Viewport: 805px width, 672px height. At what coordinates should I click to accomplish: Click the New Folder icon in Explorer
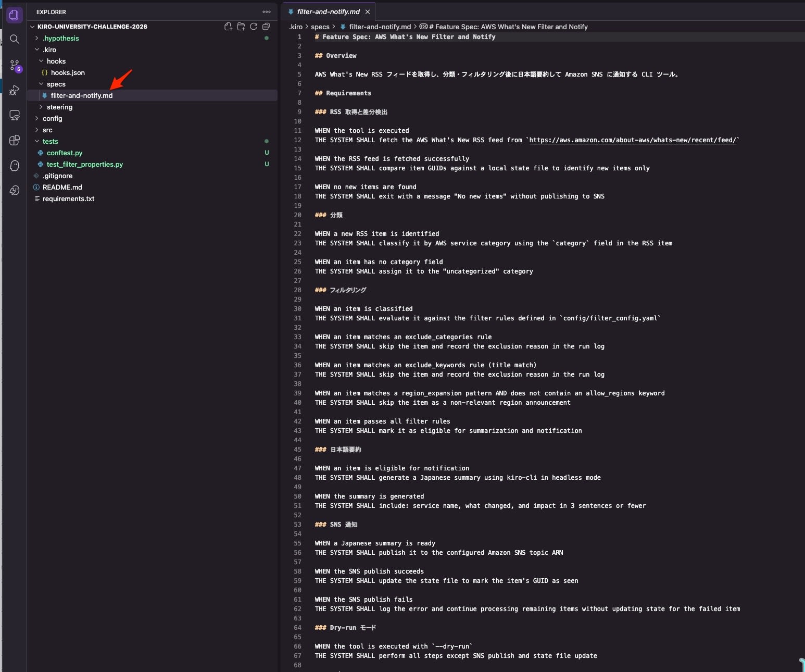241,27
